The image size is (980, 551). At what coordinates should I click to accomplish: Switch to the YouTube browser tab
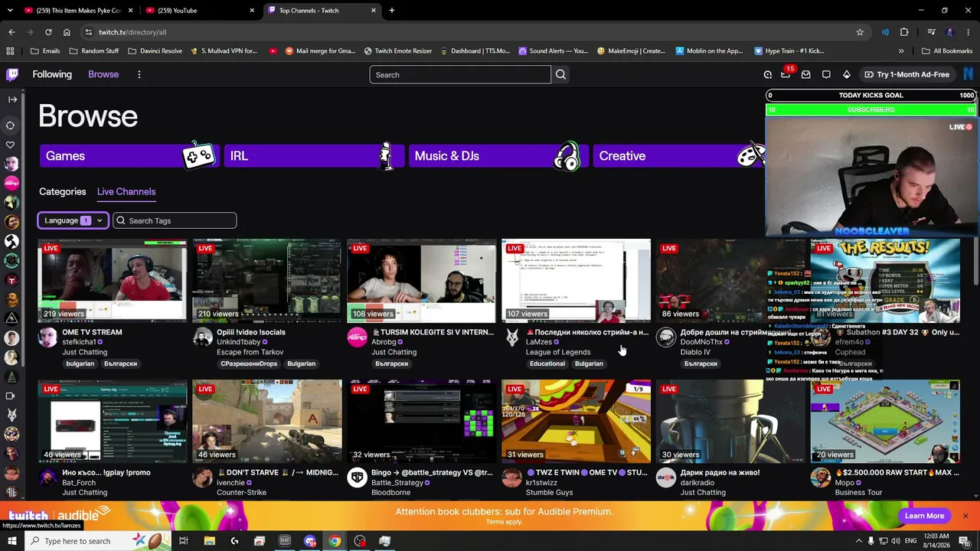tap(201, 11)
